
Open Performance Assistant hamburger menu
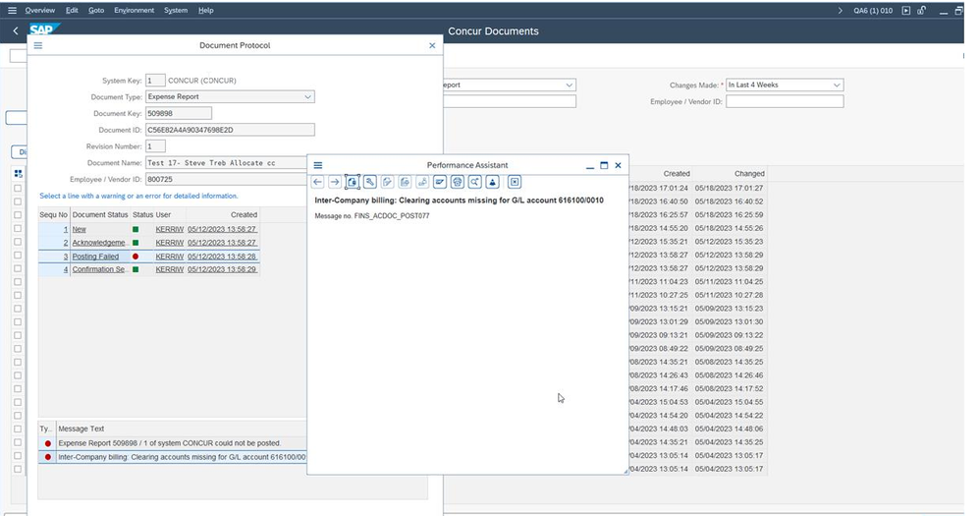[318, 165]
